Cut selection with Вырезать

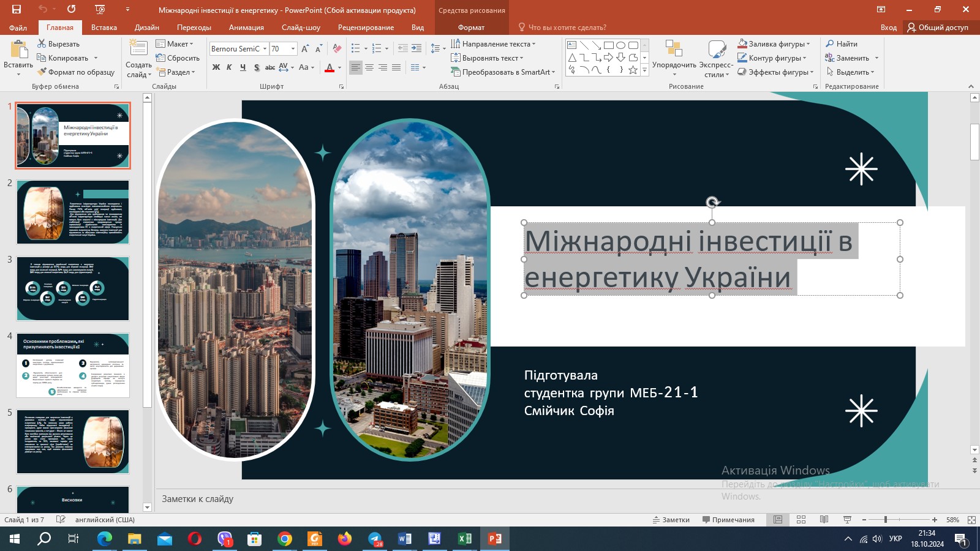coord(59,44)
